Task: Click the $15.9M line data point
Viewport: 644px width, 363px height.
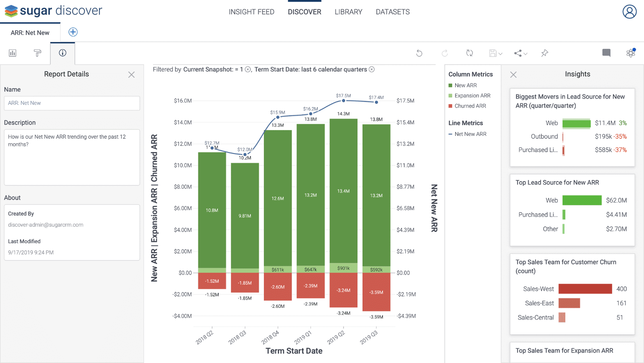Action: tap(278, 117)
